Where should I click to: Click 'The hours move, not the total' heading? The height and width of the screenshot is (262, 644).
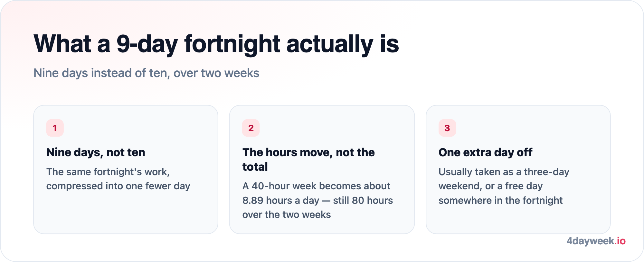coord(308,159)
